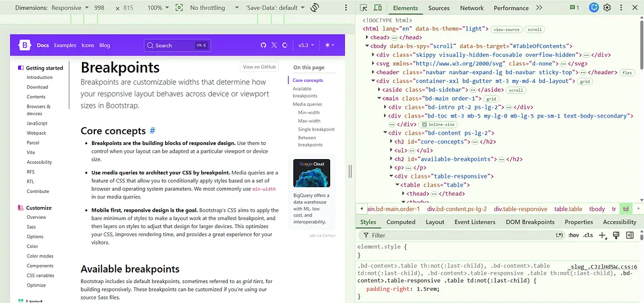Click the inline-size badge in Elements tree

pyautogui.click(x=438, y=125)
